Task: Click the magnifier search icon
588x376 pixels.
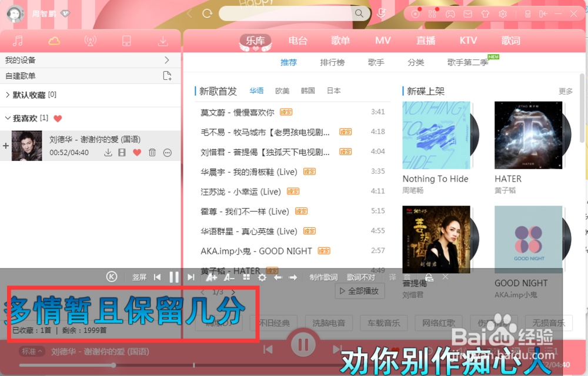Action: tap(359, 14)
